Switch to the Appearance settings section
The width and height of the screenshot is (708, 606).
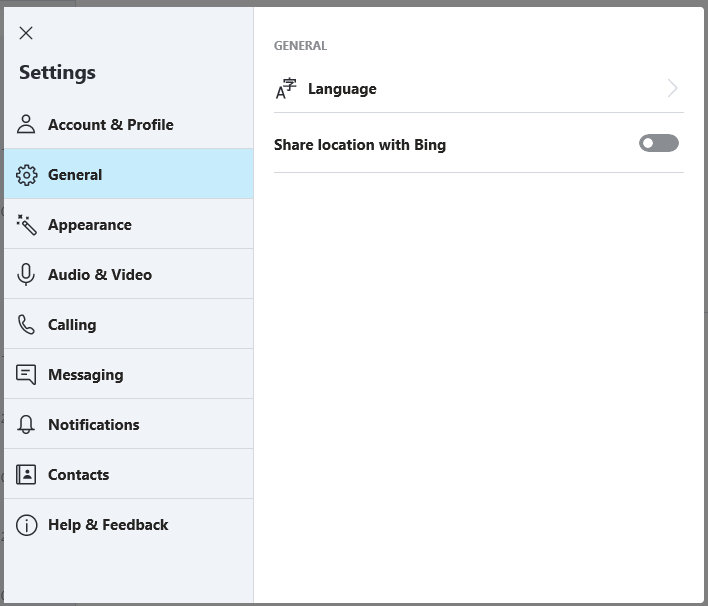pos(129,224)
